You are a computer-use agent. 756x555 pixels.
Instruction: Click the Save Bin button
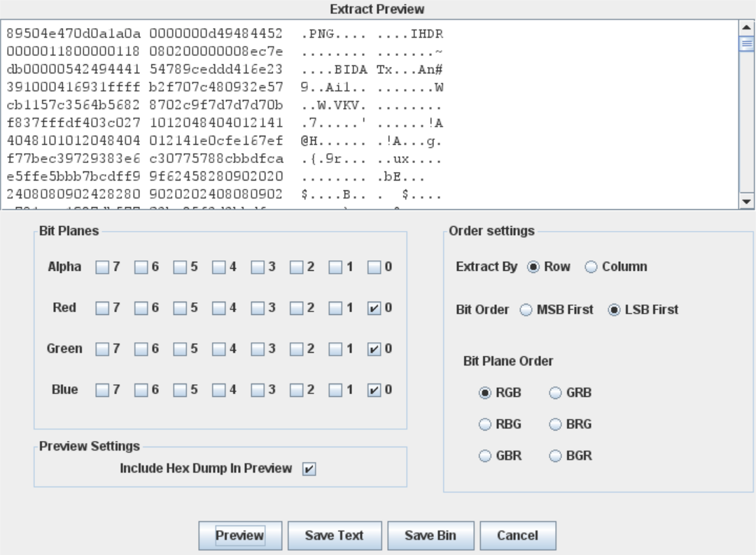click(430, 535)
